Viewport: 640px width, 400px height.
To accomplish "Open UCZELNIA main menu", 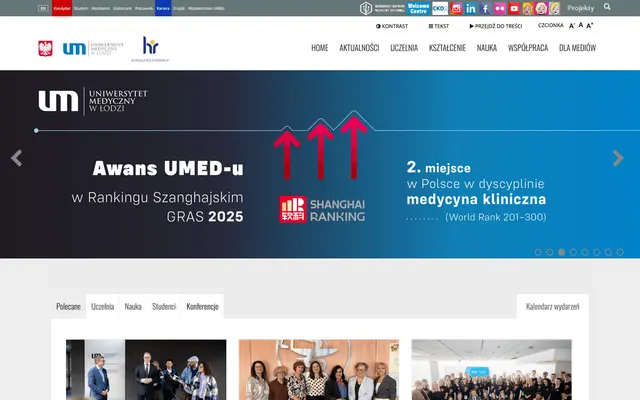I will tap(404, 48).
